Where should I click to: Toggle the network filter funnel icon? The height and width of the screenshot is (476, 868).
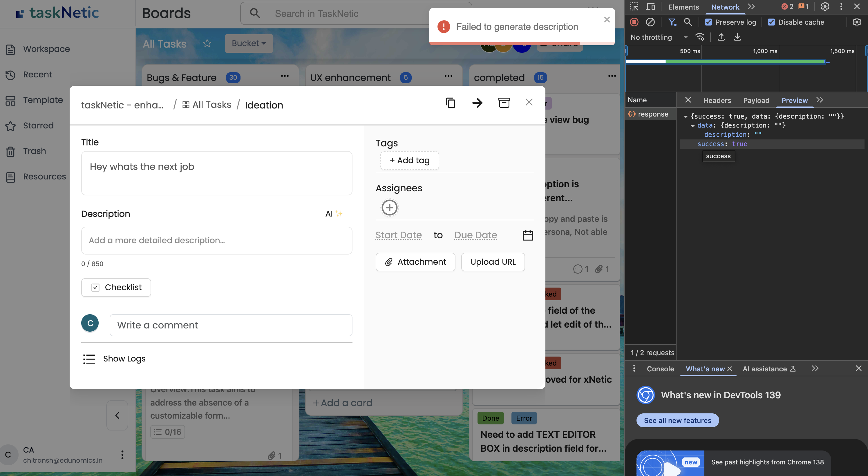click(672, 22)
